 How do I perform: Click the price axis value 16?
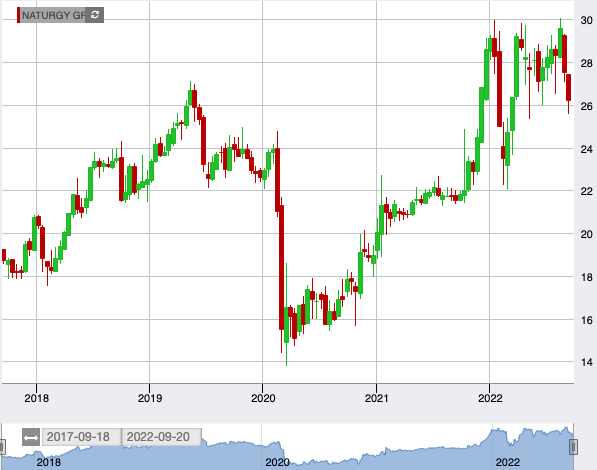[x=586, y=320]
